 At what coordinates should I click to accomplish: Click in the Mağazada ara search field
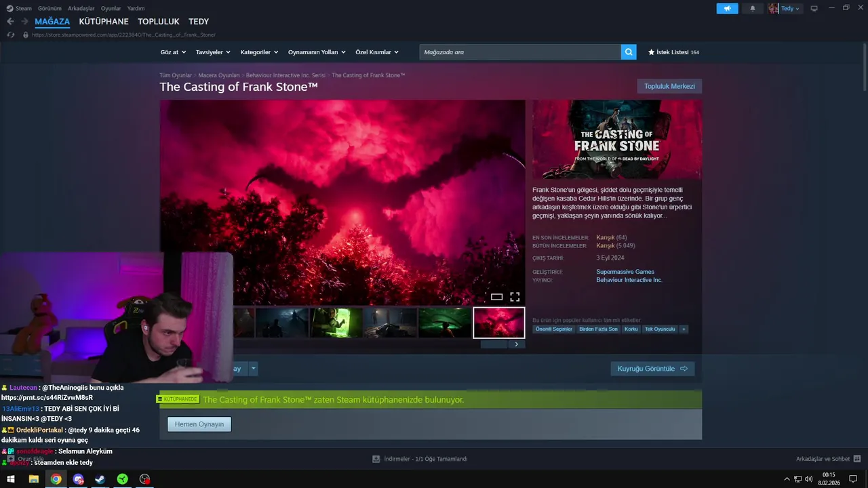pyautogui.click(x=520, y=52)
